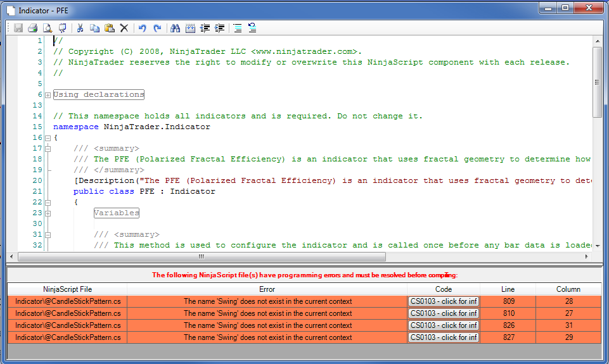Open CS0103 info for the line 809 error
This screenshot has height=364, width=609.
pos(444,301)
